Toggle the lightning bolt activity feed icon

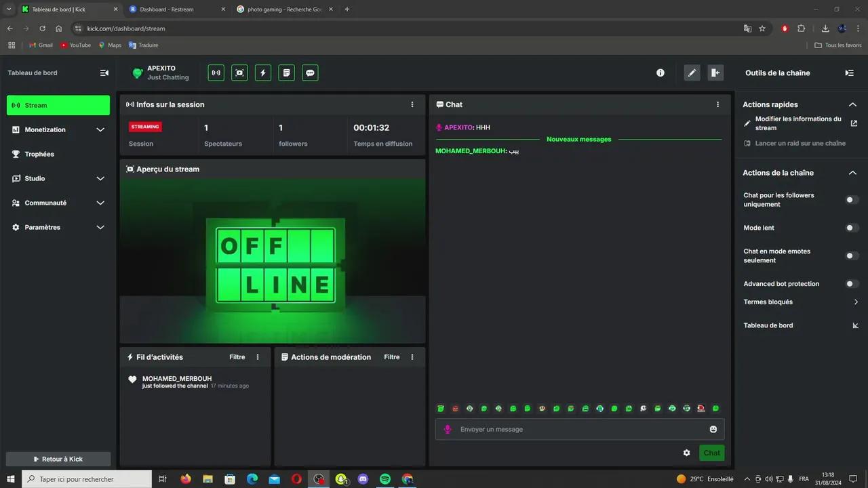263,73
